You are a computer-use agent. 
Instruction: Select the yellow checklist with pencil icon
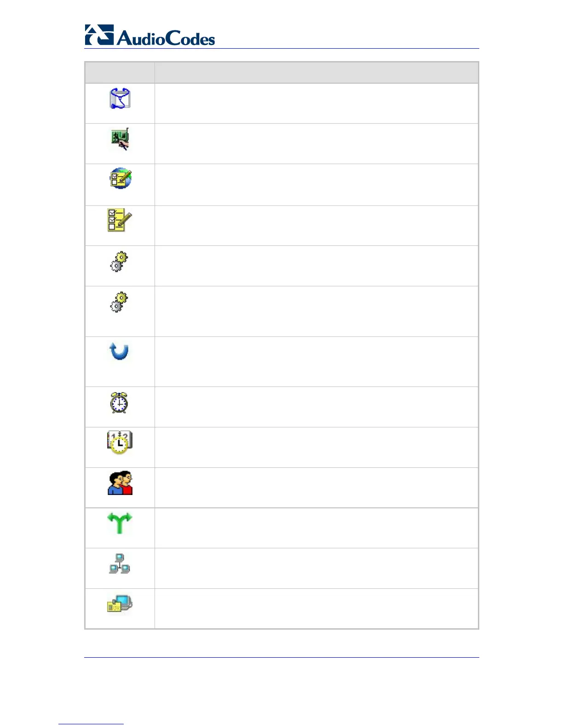pyautogui.click(x=120, y=220)
